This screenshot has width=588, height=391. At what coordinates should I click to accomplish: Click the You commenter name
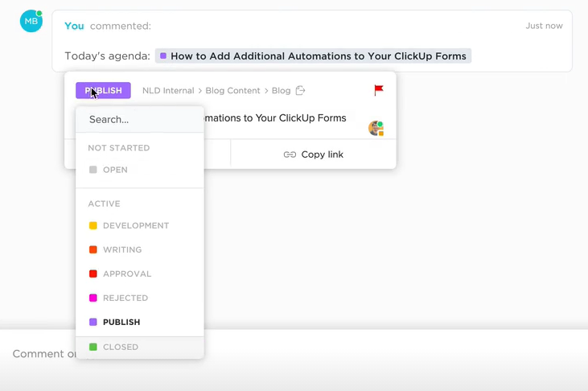pyautogui.click(x=74, y=26)
